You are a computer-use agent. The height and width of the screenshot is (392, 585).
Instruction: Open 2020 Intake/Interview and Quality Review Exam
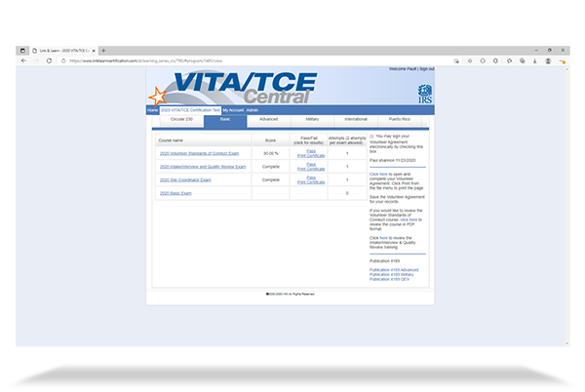click(x=203, y=167)
